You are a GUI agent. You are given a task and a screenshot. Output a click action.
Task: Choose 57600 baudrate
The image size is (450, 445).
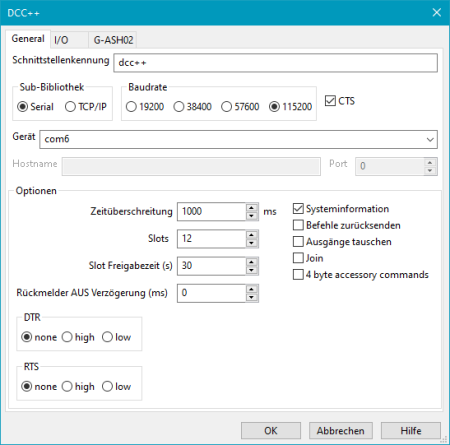tap(226, 107)
